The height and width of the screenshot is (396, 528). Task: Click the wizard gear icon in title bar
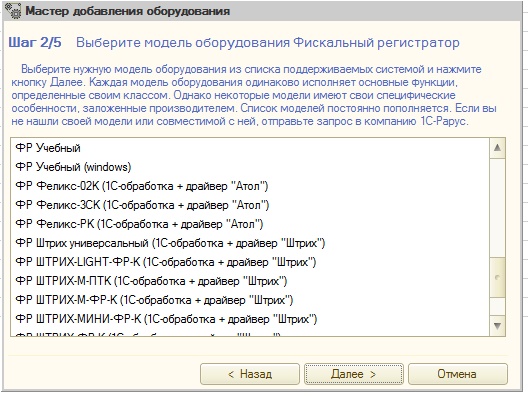click(13, 10)
